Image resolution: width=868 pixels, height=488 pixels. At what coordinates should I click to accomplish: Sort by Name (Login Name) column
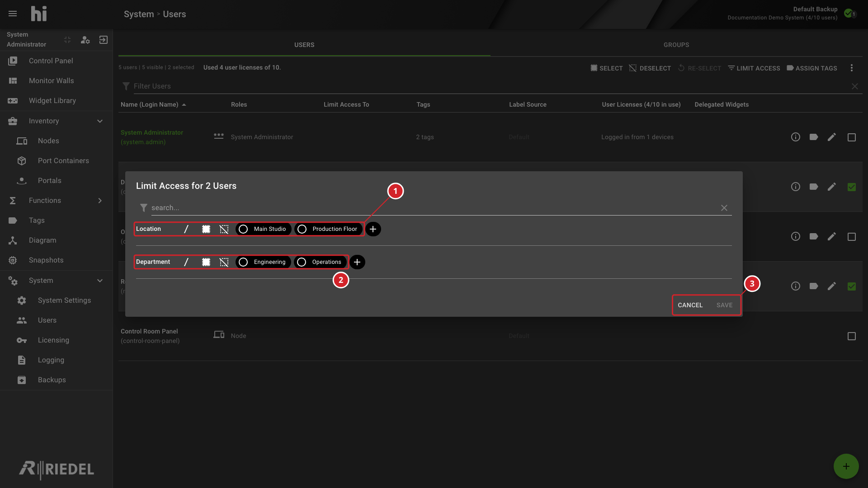click(x=153, y=104)
